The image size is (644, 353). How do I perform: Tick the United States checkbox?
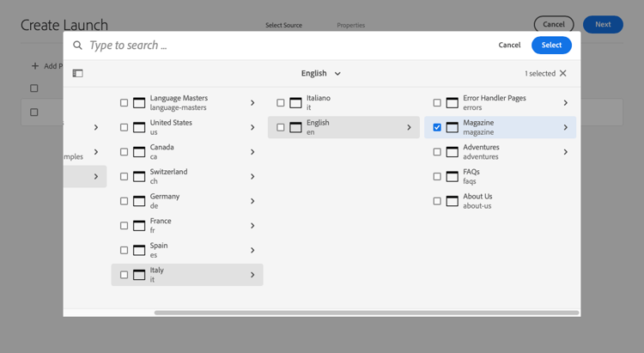[124, 127]
